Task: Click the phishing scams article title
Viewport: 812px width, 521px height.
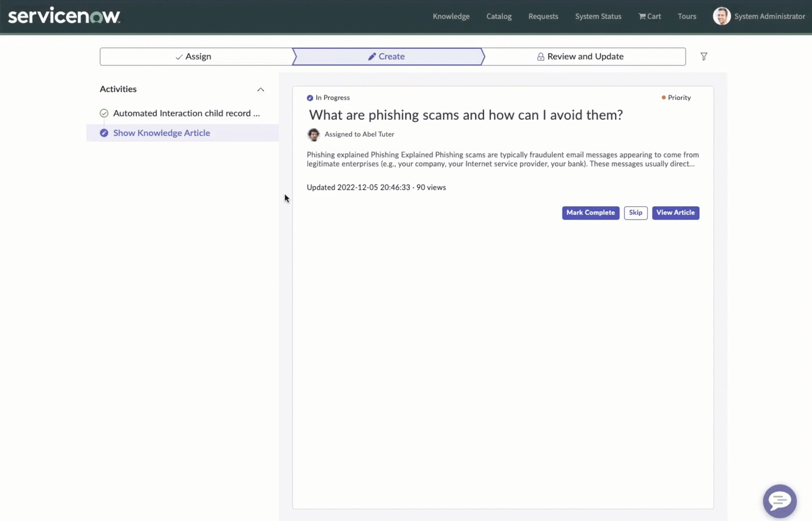Action: [x=466, y=115]
